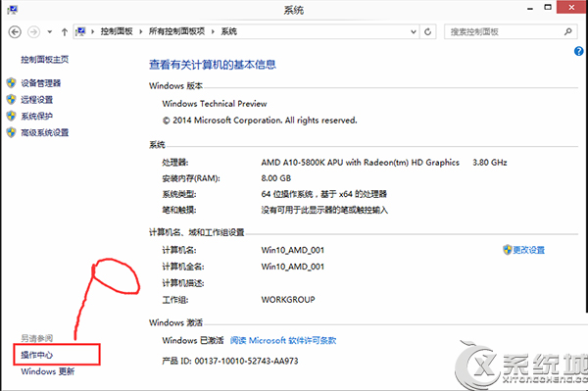The width and height of the screenshot is (588, 391).
Task: Minimize the 系统 window
Action: click(x=530, y=8)
